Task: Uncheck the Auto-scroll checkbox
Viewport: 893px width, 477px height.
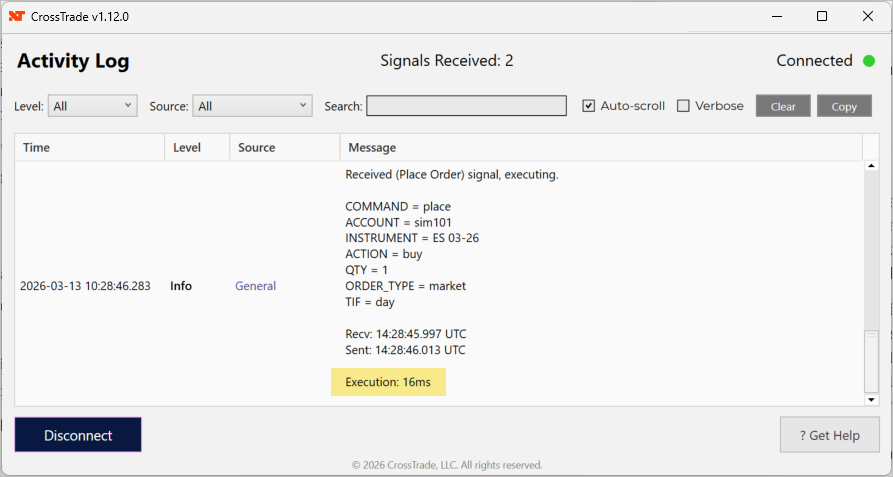Action: coord(589,106)
